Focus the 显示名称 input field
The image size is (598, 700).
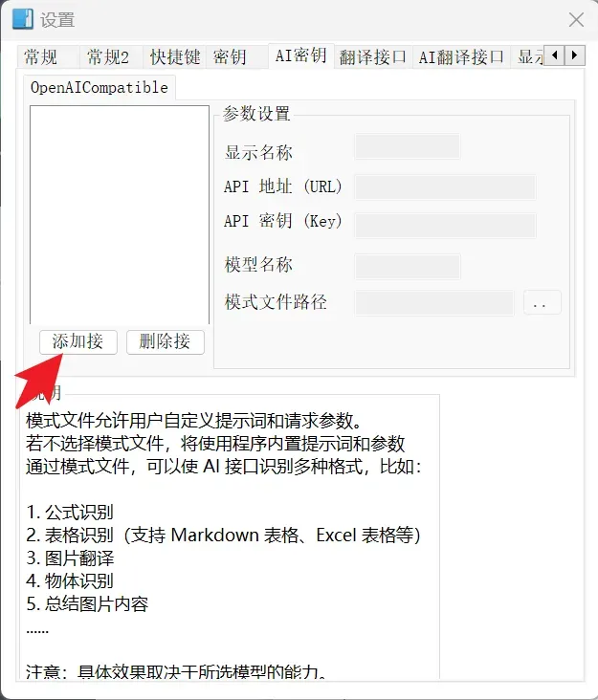pyautogui.click(x=408, y=146)
